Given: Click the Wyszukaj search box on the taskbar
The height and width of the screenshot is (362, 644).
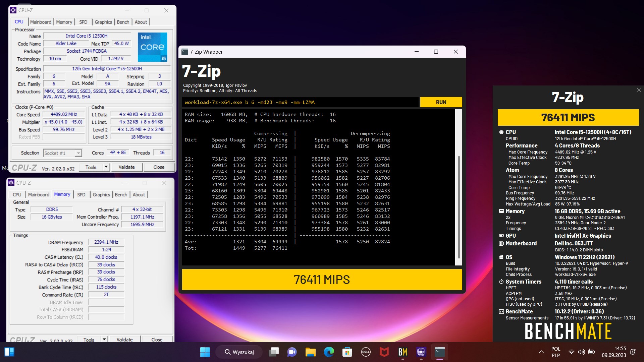Looking at the screenshot, I should point(239,352).
